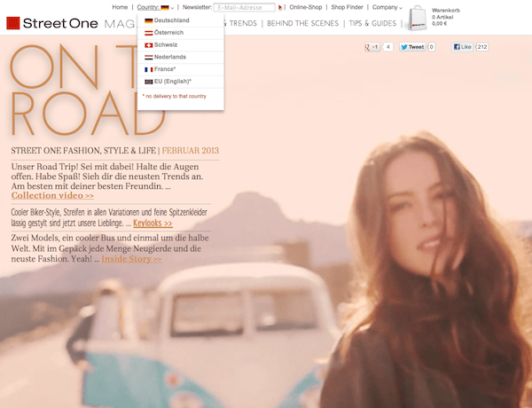Select France from country list
This screenshot has height=408, width=532.
point(181,69)
